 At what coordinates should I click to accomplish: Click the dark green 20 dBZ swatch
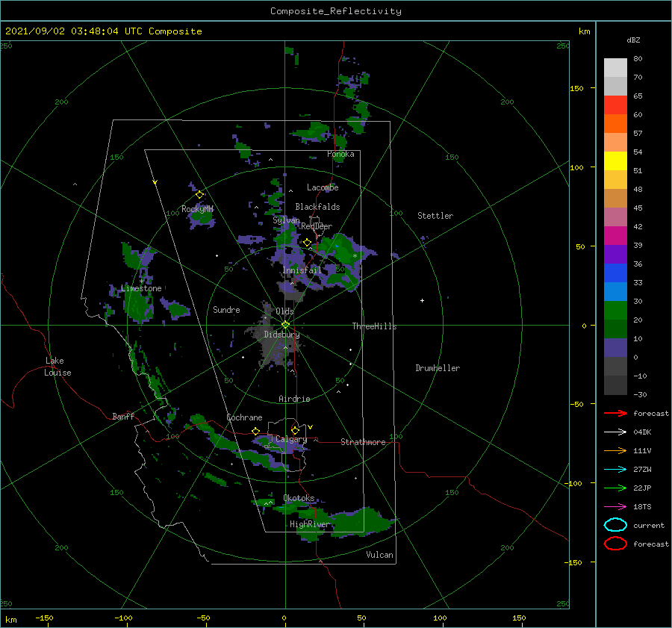615,329
